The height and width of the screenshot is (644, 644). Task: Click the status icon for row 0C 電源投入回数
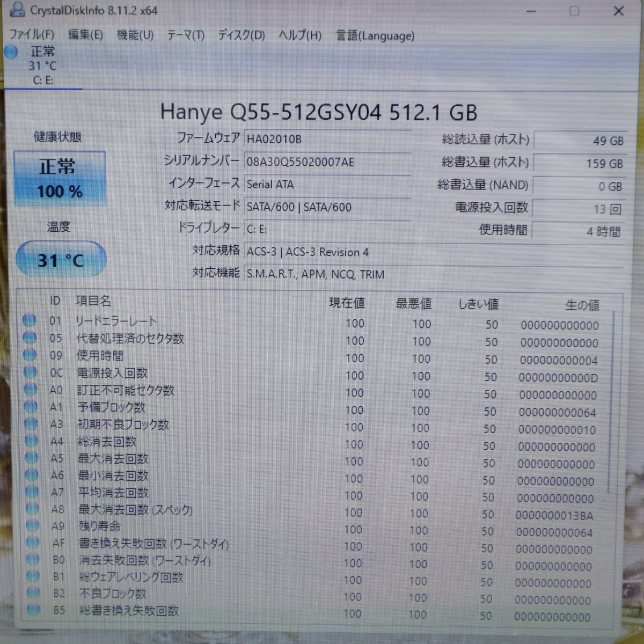pos(30,372)
